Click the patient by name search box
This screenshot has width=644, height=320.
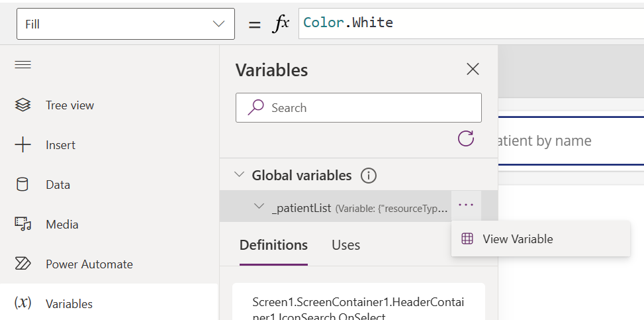pyautogui.click(x=571, y=140)
